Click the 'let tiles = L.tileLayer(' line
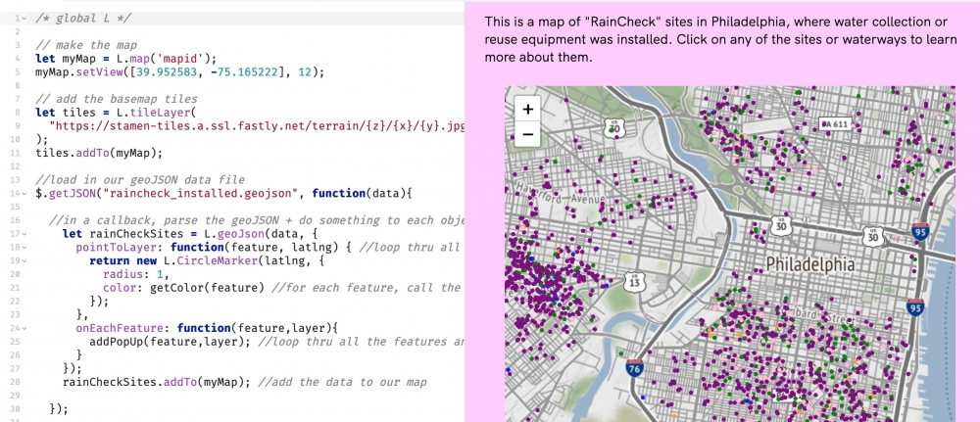This screenshot has height=422, width=980. click(116, 113)
